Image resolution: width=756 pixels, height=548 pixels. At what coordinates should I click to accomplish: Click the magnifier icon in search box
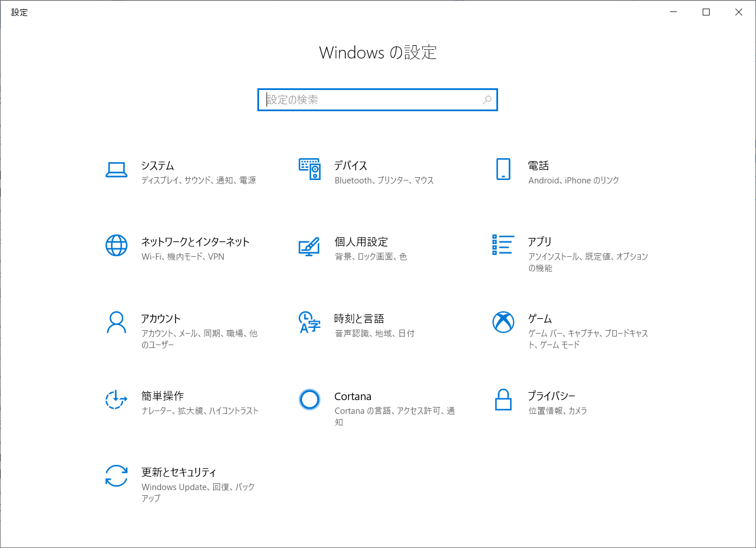487,100
